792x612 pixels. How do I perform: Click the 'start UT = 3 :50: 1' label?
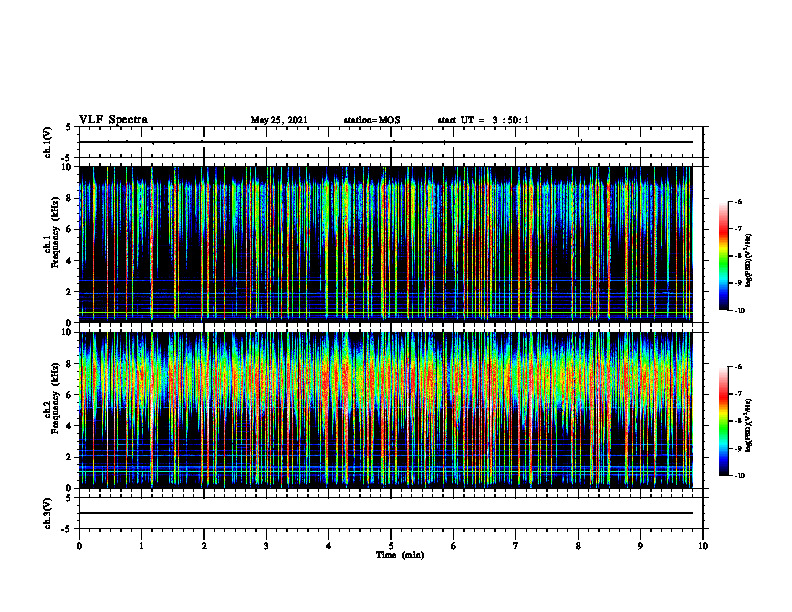coord(483,120)
